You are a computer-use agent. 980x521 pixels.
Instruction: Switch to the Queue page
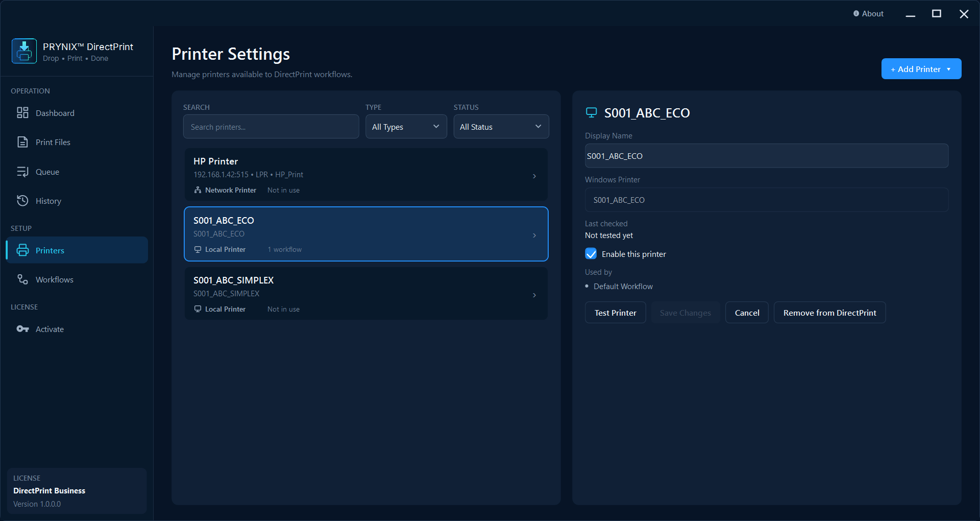click(x=77, y=172)
